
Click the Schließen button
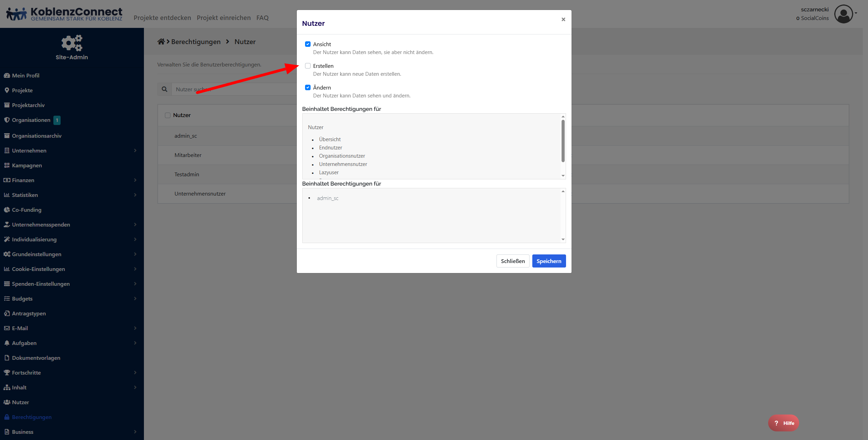coord(513,261)
